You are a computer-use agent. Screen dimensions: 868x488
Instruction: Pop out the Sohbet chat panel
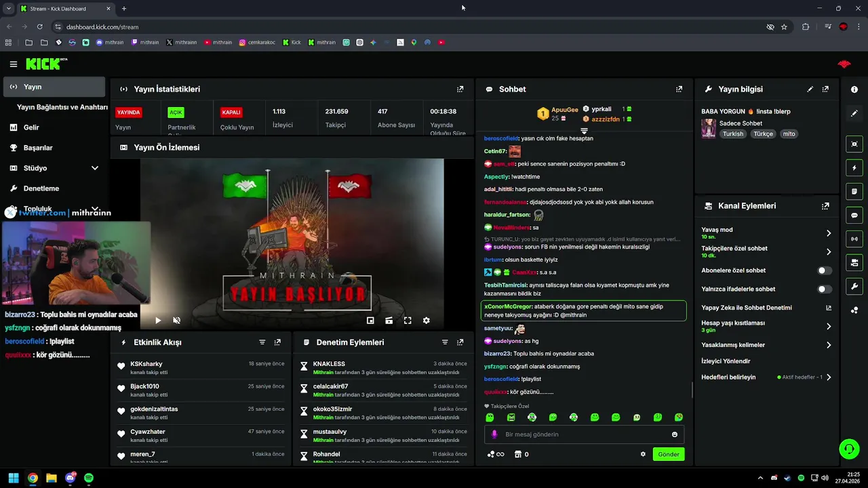pos(679,89)
